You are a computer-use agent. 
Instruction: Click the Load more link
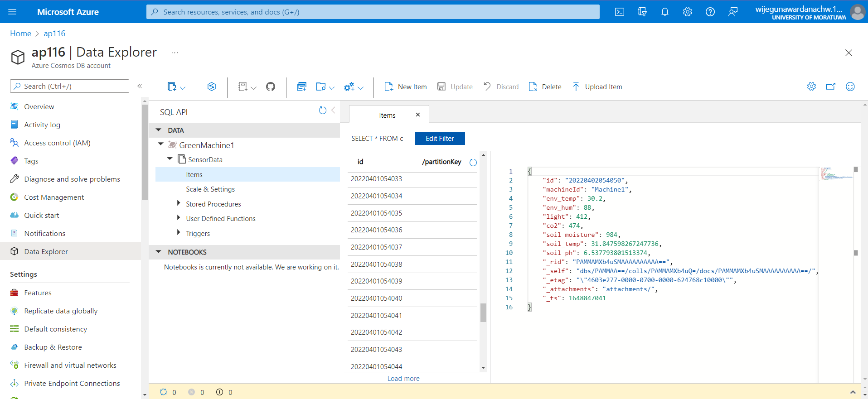tap(403, 379)
